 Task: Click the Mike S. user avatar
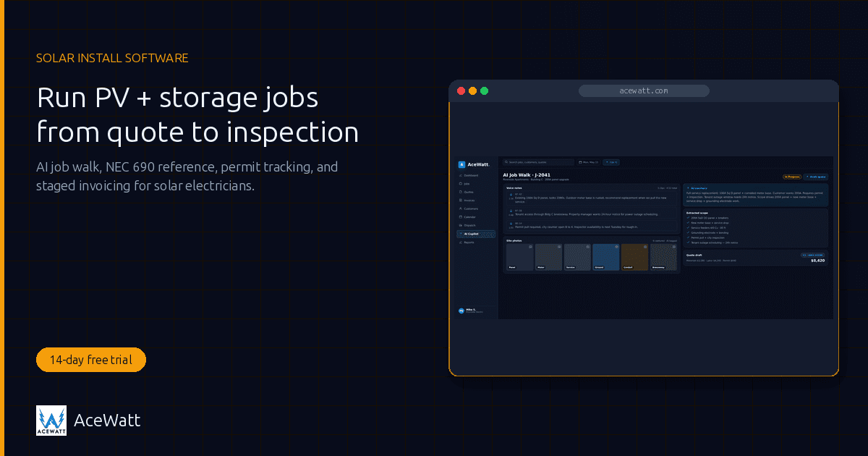point(461,311)
